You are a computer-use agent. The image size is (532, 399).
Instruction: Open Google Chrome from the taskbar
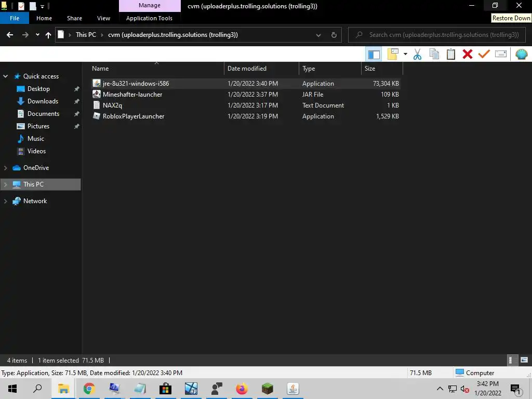89,389
